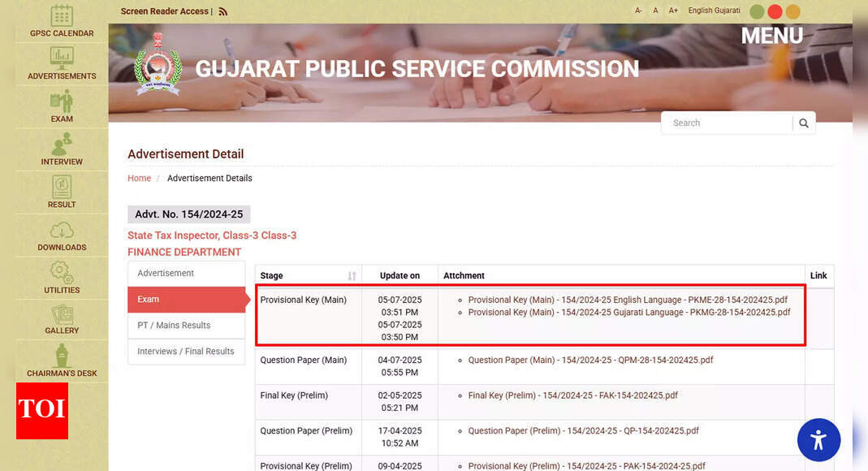
Task: Open the accessibility widget button
Action: pyautogui.click(x=818, y=440)
